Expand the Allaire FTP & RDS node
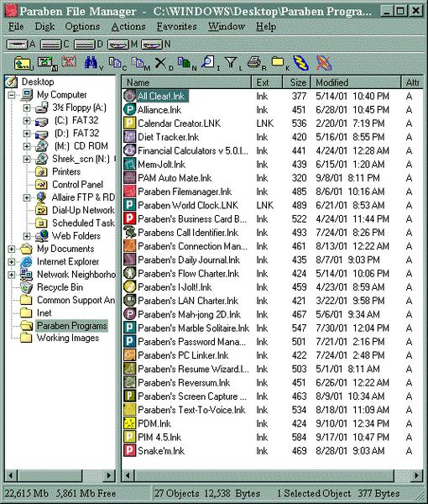The height and width of the screenshot is (504, 428). point(27,197)
